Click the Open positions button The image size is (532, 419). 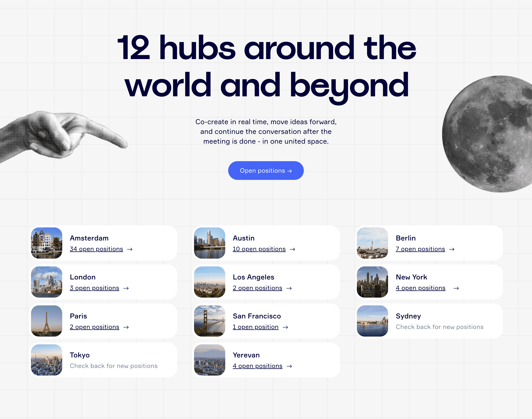pos(266,171)
